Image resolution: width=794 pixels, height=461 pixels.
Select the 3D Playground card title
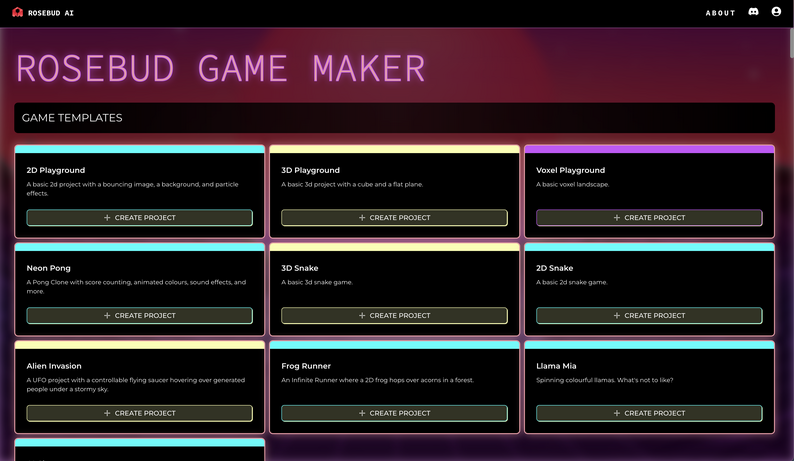click(x=310, y=170)
